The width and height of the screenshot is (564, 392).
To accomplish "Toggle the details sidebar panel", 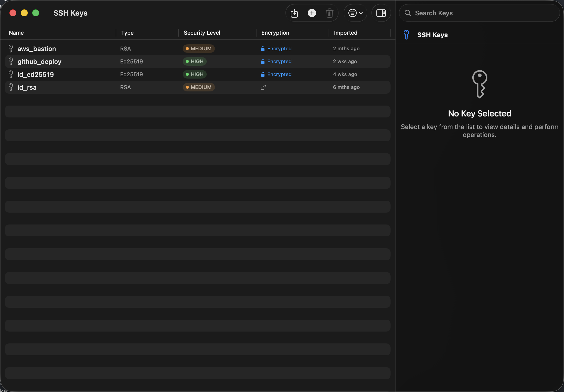I will [381, 13].
